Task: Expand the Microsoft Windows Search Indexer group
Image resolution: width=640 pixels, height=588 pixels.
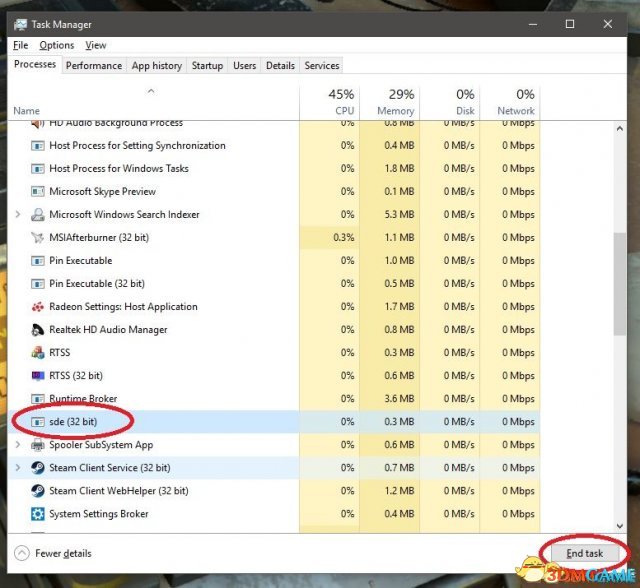Action: 18,214
